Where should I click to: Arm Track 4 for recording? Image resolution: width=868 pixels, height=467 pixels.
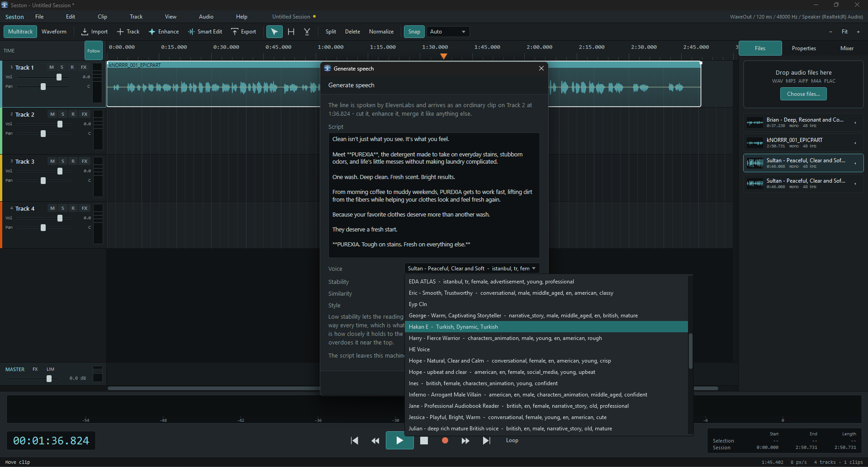[73, 208]
